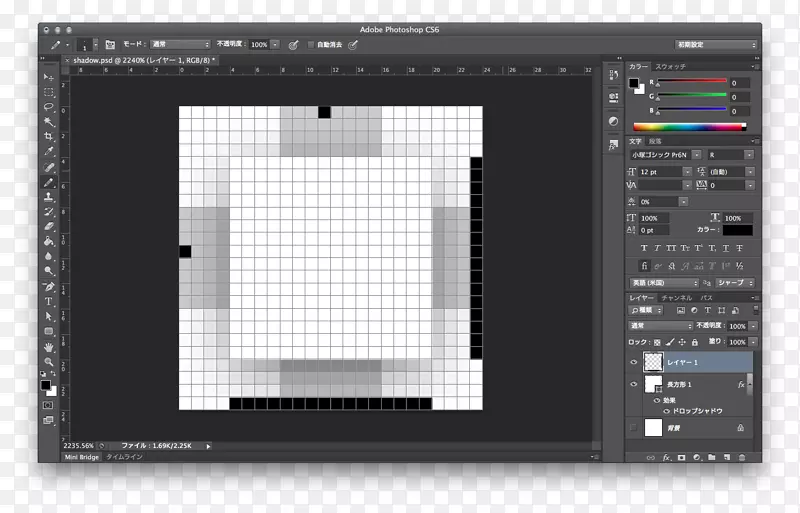
Task: Select the Horizontal Type tool
Action: pyautogui.click(x=48, y=301)
